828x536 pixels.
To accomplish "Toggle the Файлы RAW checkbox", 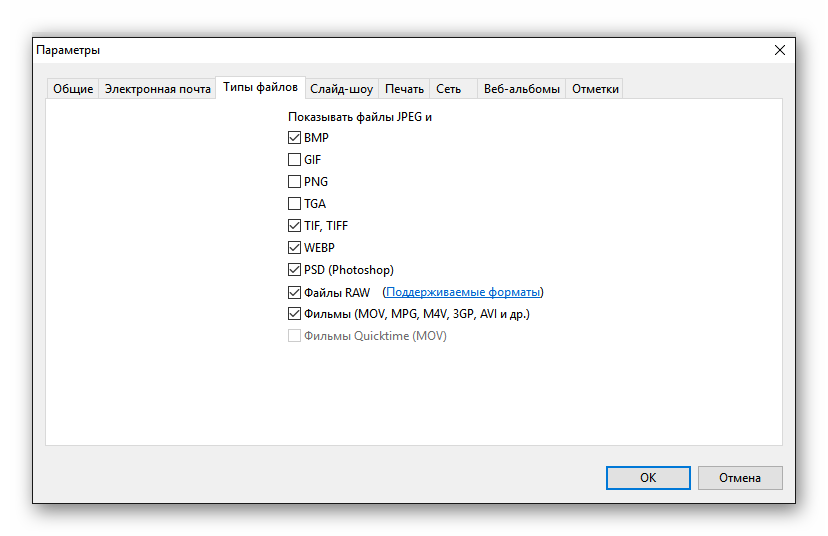I will [x=294, y=292].
